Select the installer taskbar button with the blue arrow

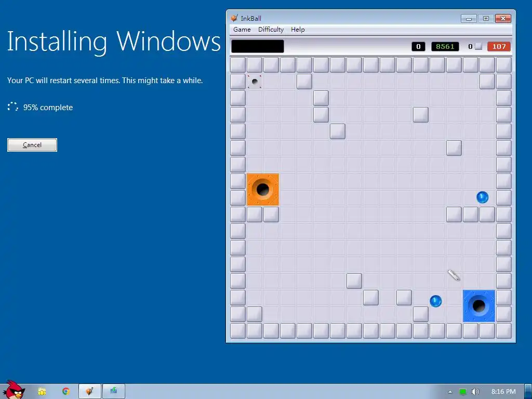(x=114, y=391)
